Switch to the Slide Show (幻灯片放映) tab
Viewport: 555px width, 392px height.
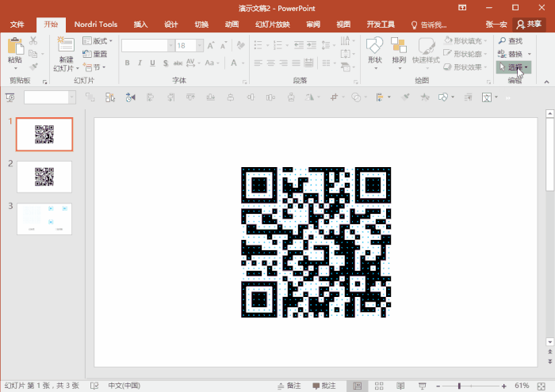click(273, 25)
